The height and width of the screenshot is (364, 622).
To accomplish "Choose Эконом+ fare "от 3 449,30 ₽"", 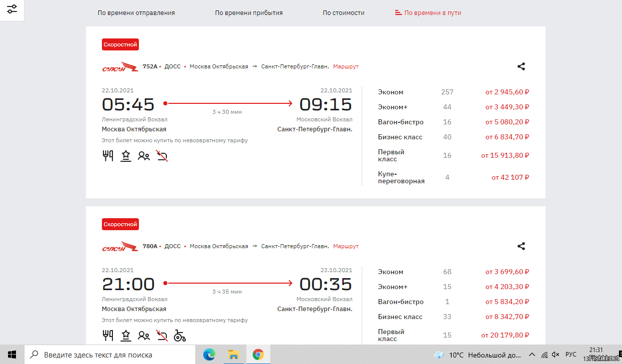I will [x=507, y=107].
